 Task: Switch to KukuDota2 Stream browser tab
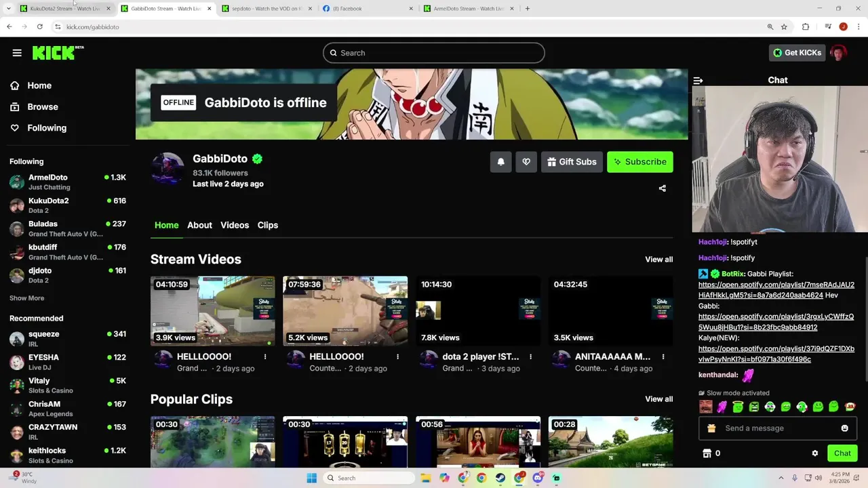66,9
